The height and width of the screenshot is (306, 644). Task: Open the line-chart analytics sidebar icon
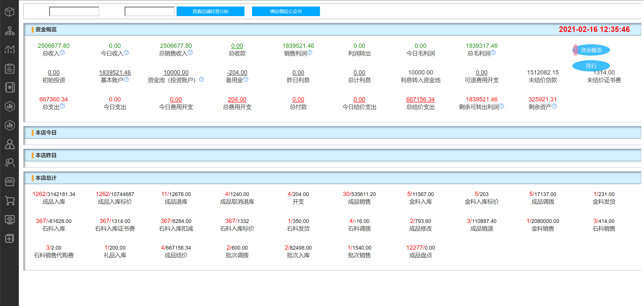(x=10, y=50)
